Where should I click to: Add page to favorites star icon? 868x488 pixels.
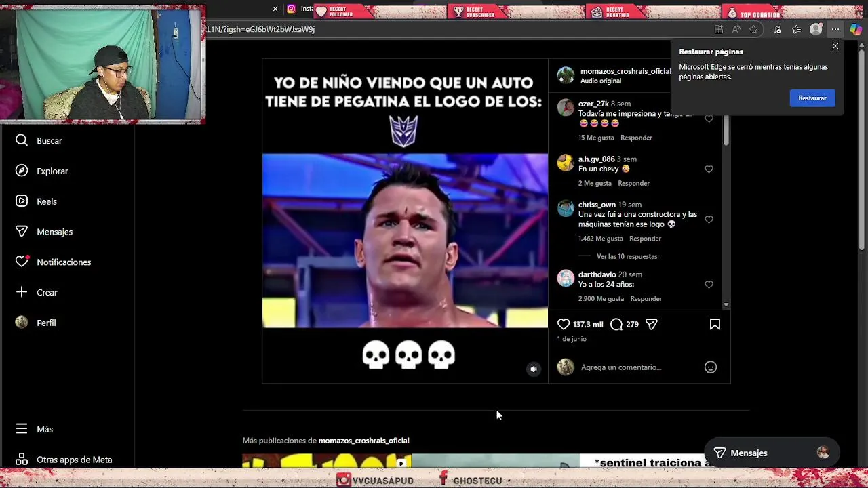tap(753, 29)
